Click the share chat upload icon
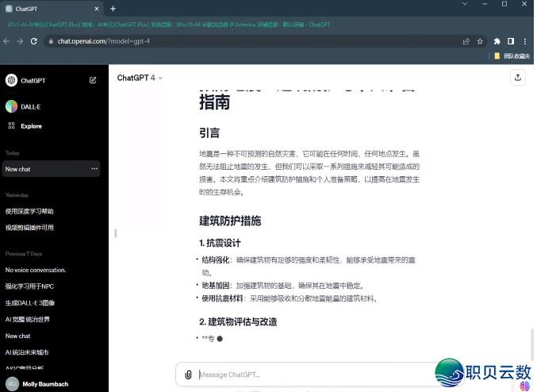The image size is (537, 392). pyautogui.click(x=518, y=78)
